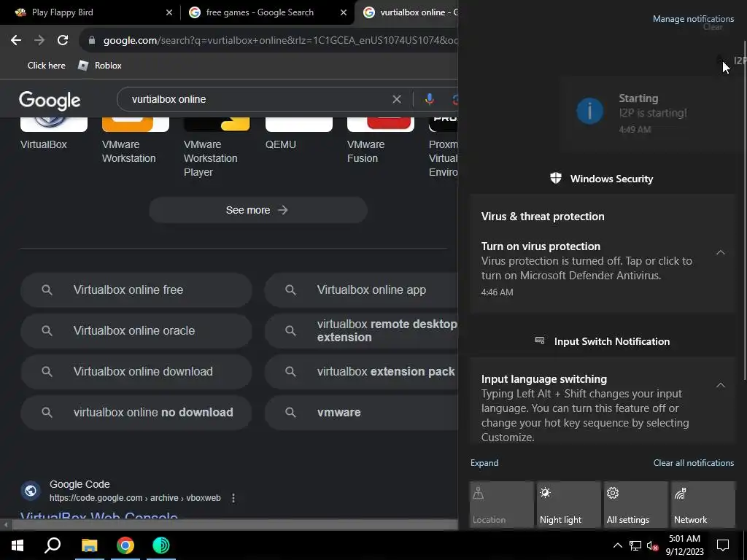Screen dimensions: 747x560
Task: Open the clock showing 5:01 AM
Action: point(684,545)
